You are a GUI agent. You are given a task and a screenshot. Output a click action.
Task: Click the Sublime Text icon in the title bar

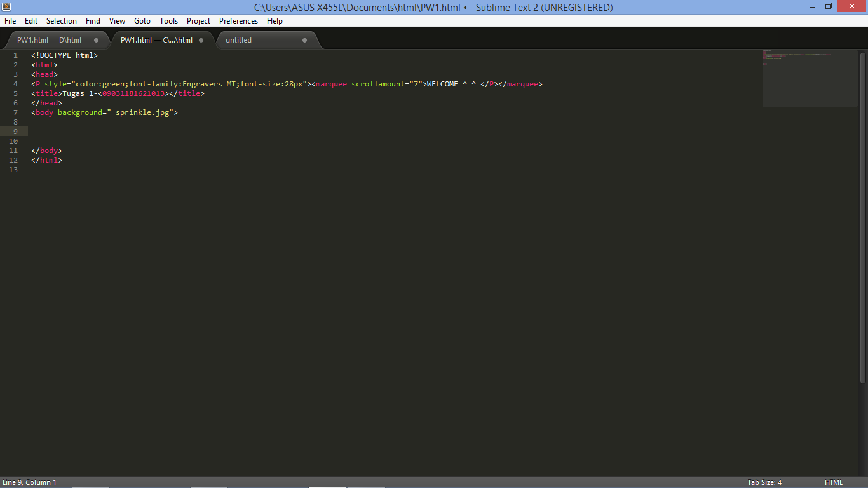tap(7, 7)
